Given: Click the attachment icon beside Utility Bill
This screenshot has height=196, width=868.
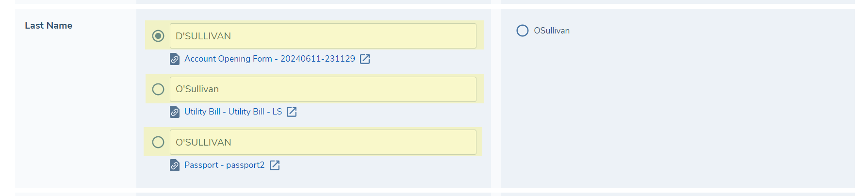Looking at the screenshot, I should (x=175, y=112).
